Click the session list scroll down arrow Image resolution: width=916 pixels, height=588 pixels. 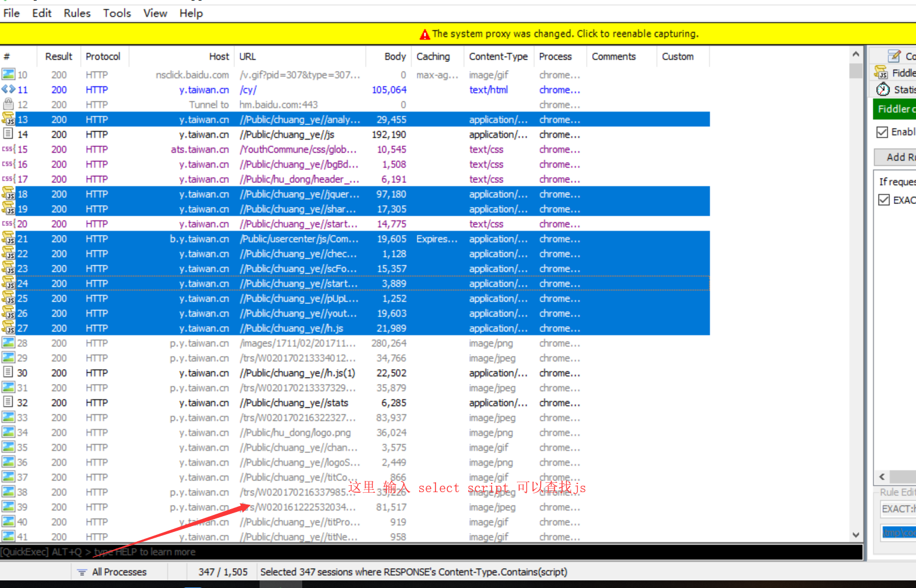856,535
